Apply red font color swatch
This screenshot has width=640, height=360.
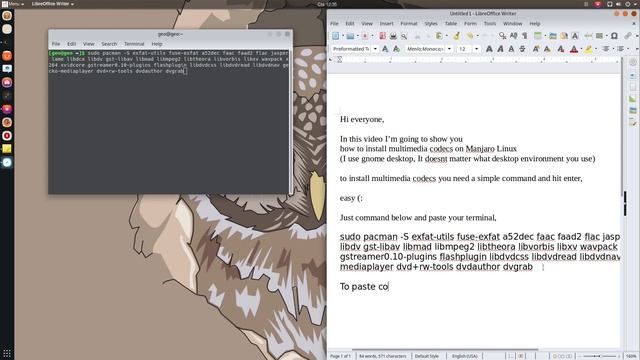[574, 49]
